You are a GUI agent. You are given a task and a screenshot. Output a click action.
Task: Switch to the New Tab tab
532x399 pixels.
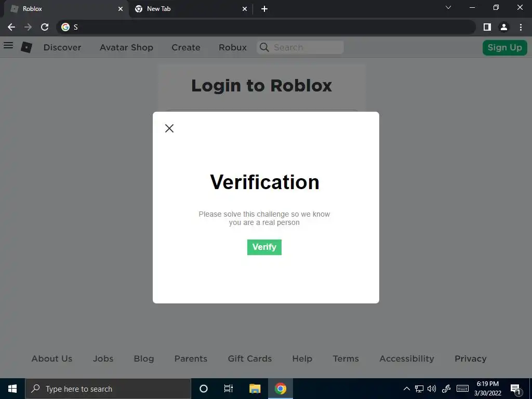tap(190, 9)
